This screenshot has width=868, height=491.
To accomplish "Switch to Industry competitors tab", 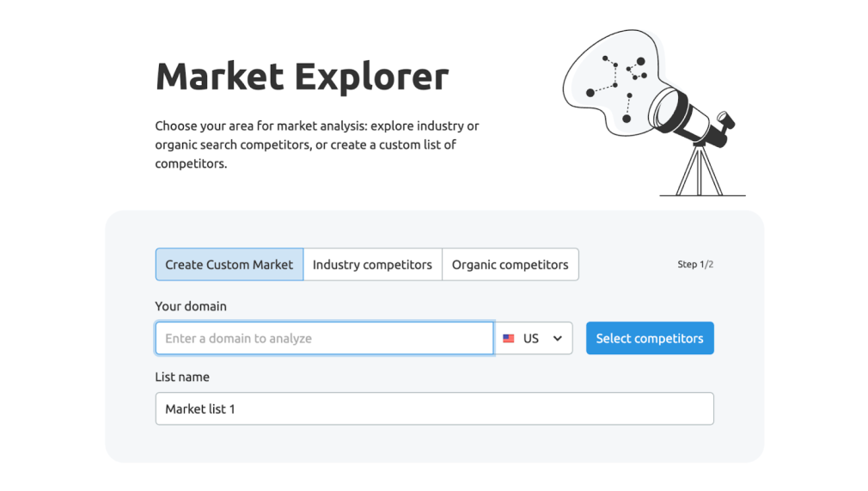I will click(373, 264).
